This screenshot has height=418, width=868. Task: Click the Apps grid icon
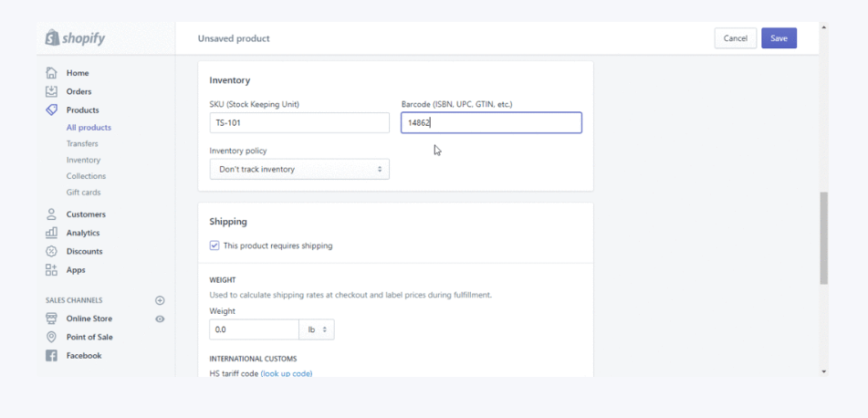[x=51, y=270]
